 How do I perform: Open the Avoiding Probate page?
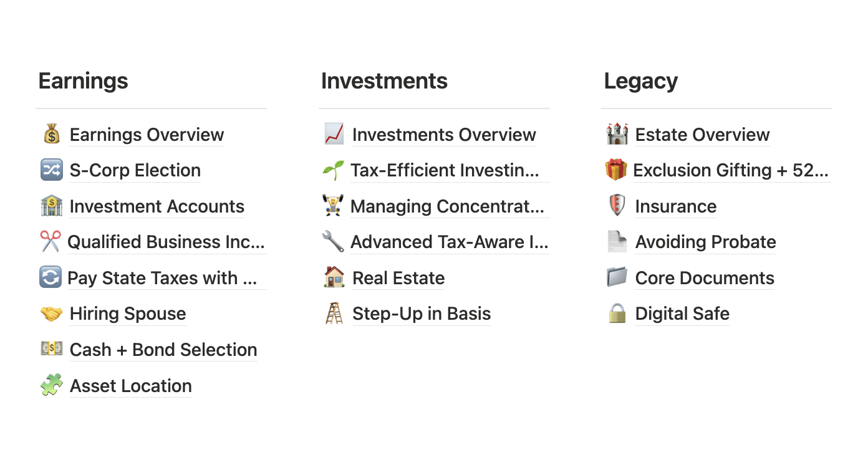[705, 242]
